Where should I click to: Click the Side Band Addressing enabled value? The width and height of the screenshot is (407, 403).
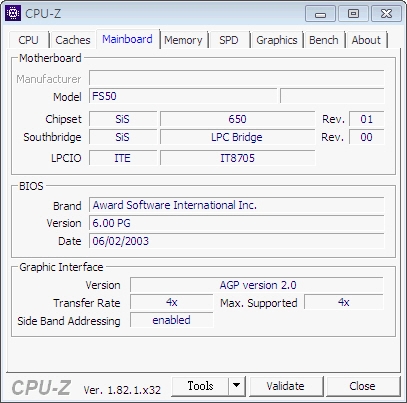pyautogui.click(x=171, y=320)
